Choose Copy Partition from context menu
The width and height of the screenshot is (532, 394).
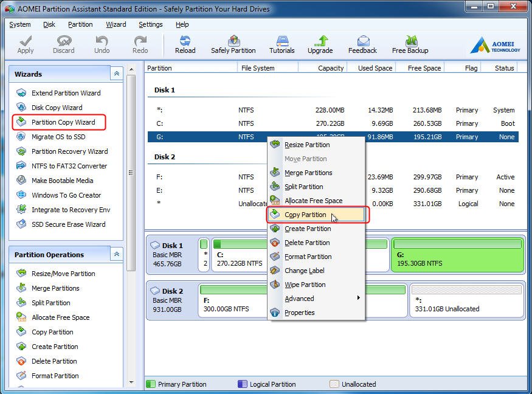[x=316, y=215]
